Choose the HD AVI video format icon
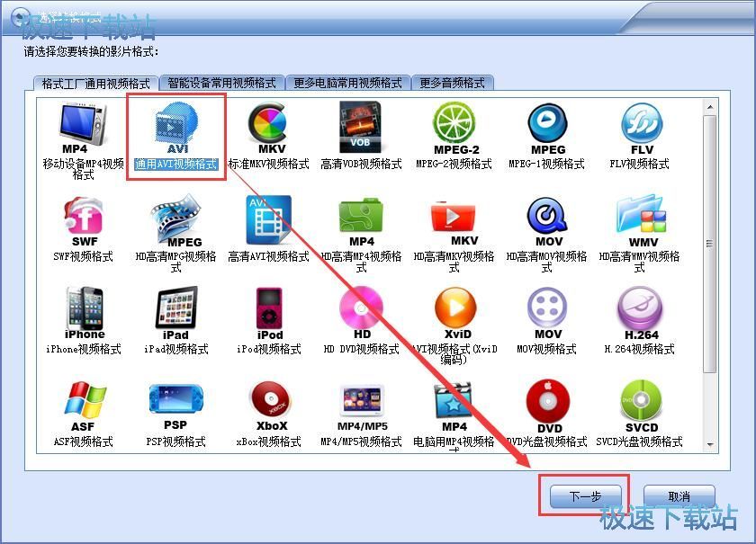The image size is (756, 544). tap(268, 219)
